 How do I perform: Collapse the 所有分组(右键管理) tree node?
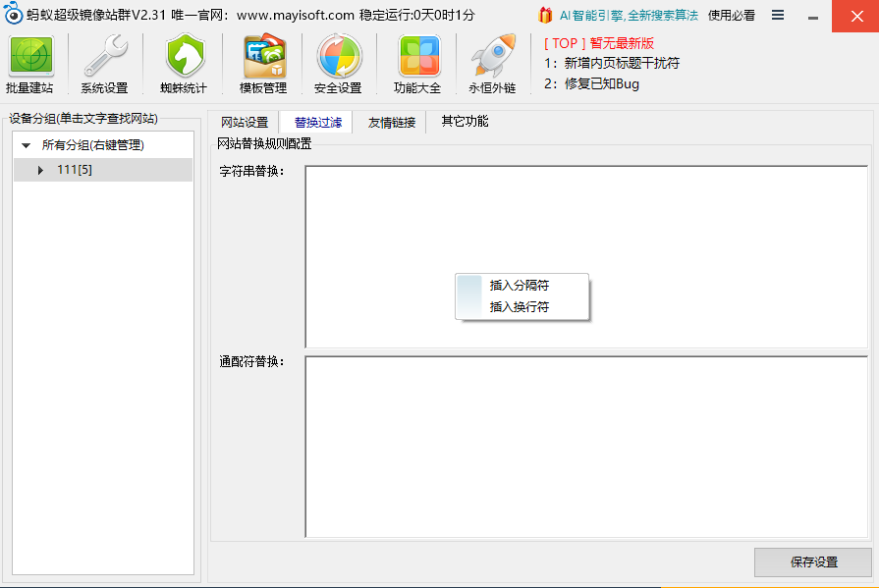[26, 145]
